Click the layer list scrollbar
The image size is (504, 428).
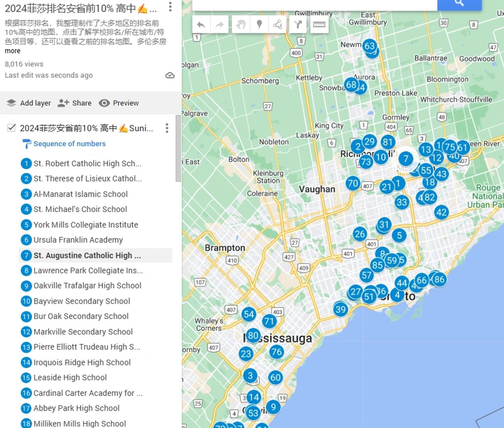[x=178, y=148]
